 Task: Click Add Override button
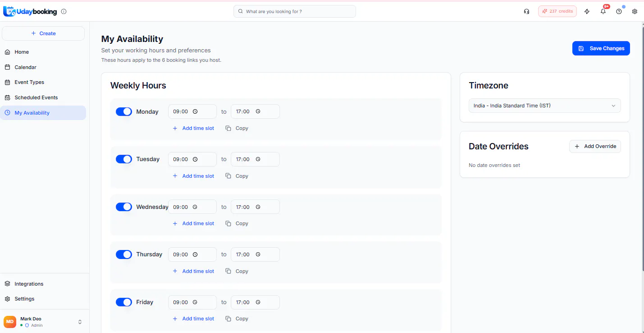pyautogui.click(x=595, y=146)
